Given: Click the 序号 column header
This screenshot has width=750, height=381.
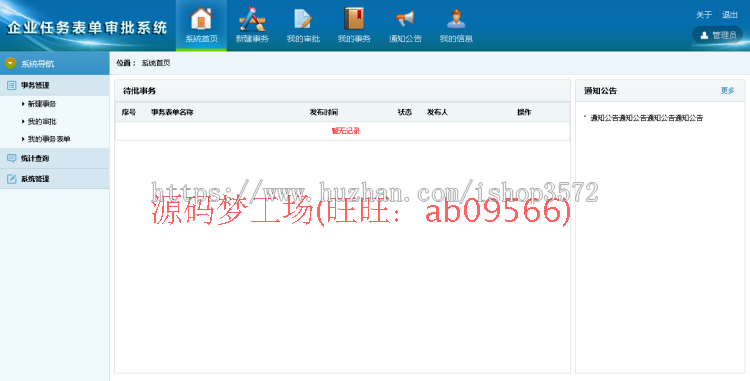Looking at the screenshot, I should (x=129, y=112).
